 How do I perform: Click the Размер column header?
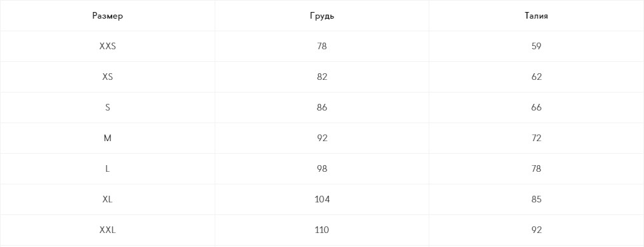pyautogui.click(x=107, y=16)
